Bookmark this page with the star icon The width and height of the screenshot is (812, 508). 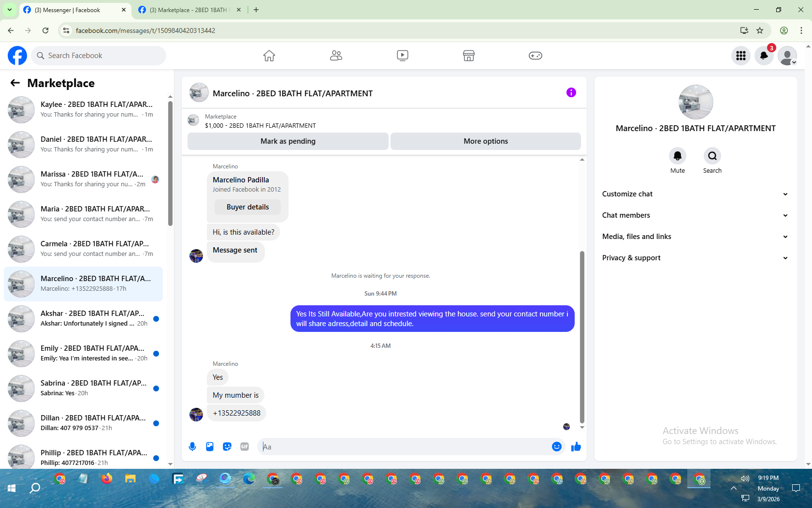[760, 30]
